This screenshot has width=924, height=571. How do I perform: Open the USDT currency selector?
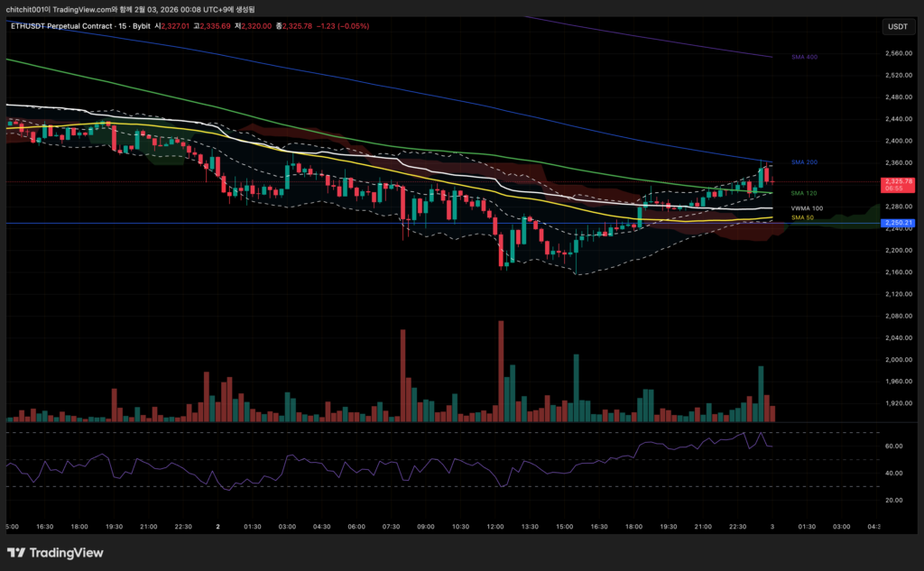(897, 27)
